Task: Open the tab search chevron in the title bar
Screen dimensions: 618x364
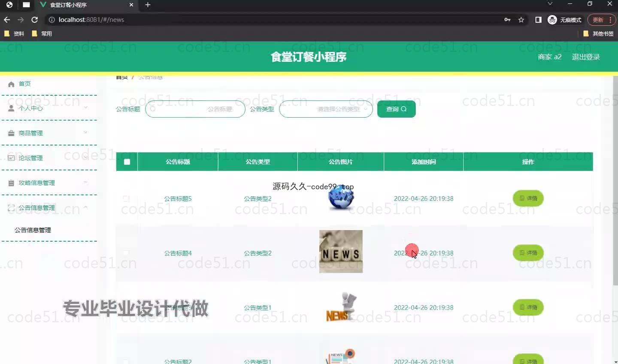Action: [550, 4]
